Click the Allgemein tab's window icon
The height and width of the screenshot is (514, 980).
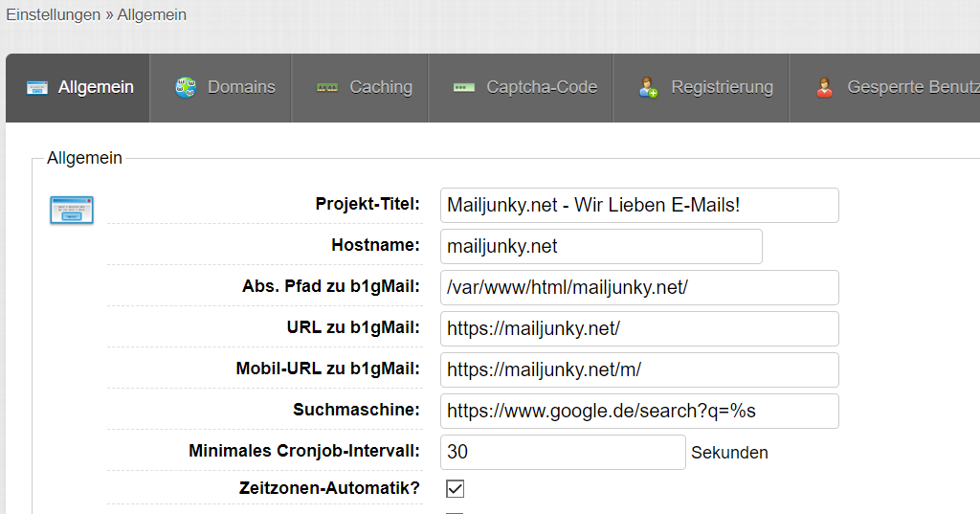37,88
